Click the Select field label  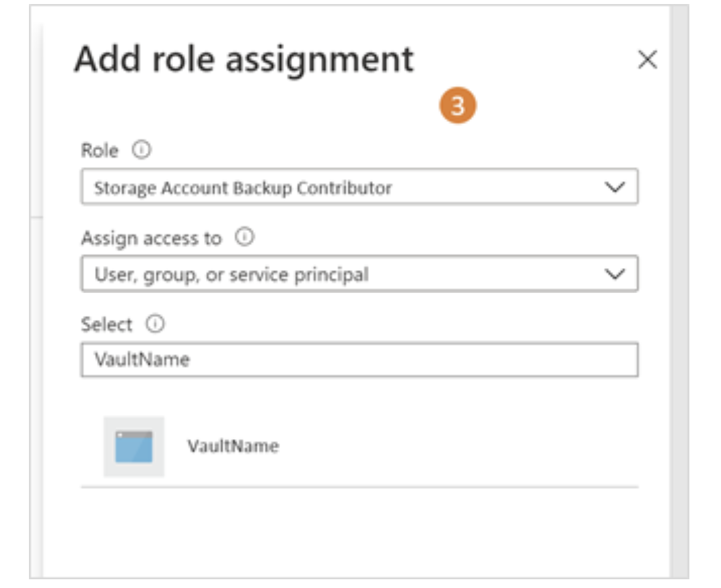pyautogui.click(x=106, y=325)
